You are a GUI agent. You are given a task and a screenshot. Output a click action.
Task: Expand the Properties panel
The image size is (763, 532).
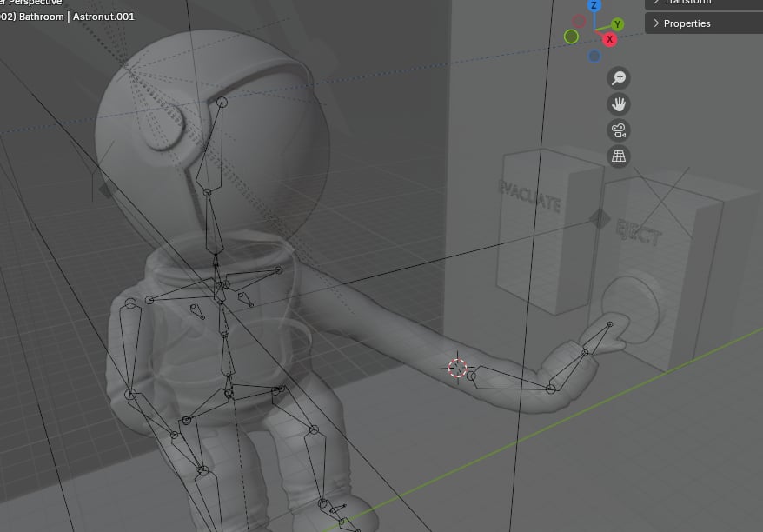click(x=687, y=23)
